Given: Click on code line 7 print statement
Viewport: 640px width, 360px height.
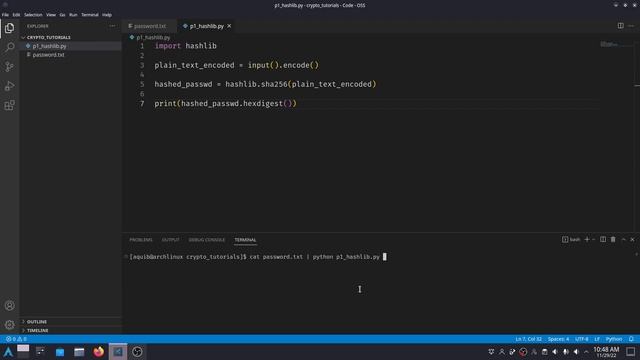Looking at the screenshot, I should [225, 104].
